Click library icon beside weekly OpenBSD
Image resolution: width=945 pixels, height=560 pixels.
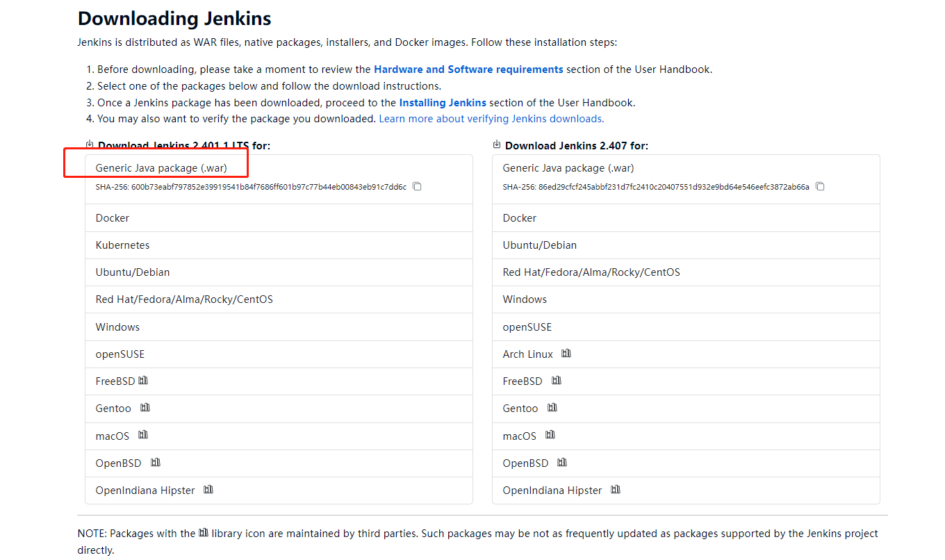click(x=562, y=462)
